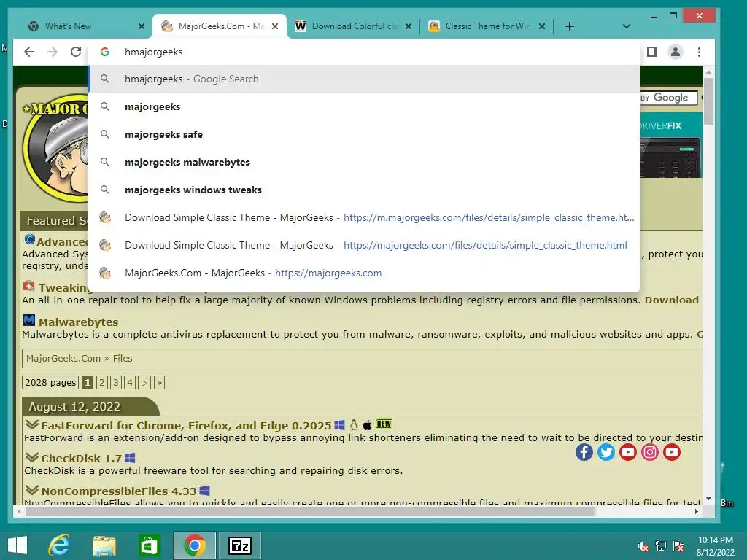Open the Malwarebytes featured link
The image size is (747, 560).
click(78, 322)
